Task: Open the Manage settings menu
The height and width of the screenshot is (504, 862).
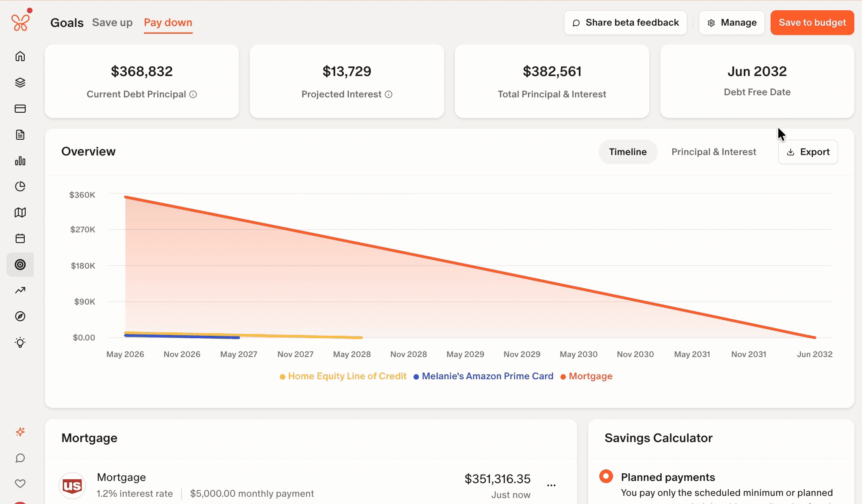Action: [x=732, y=23]
